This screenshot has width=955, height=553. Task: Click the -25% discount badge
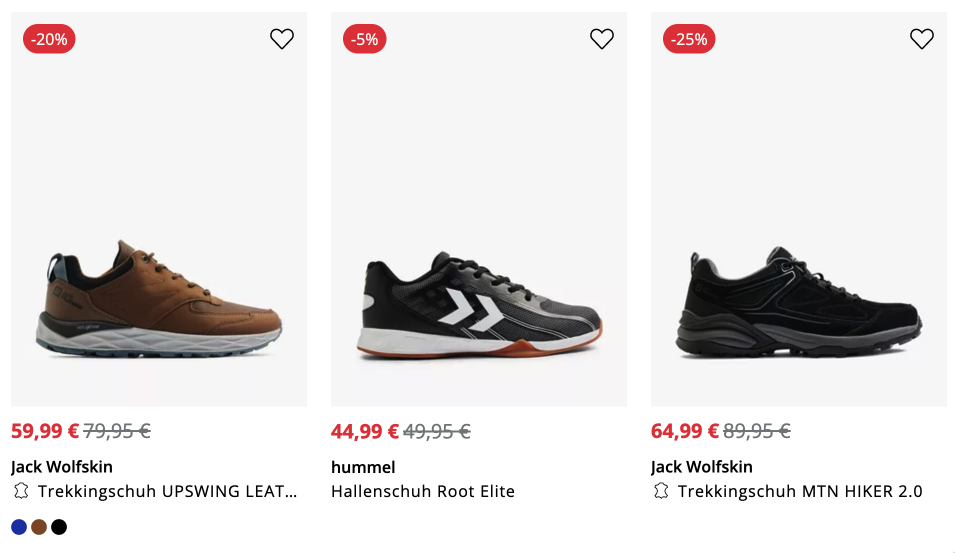click(689, 39)
